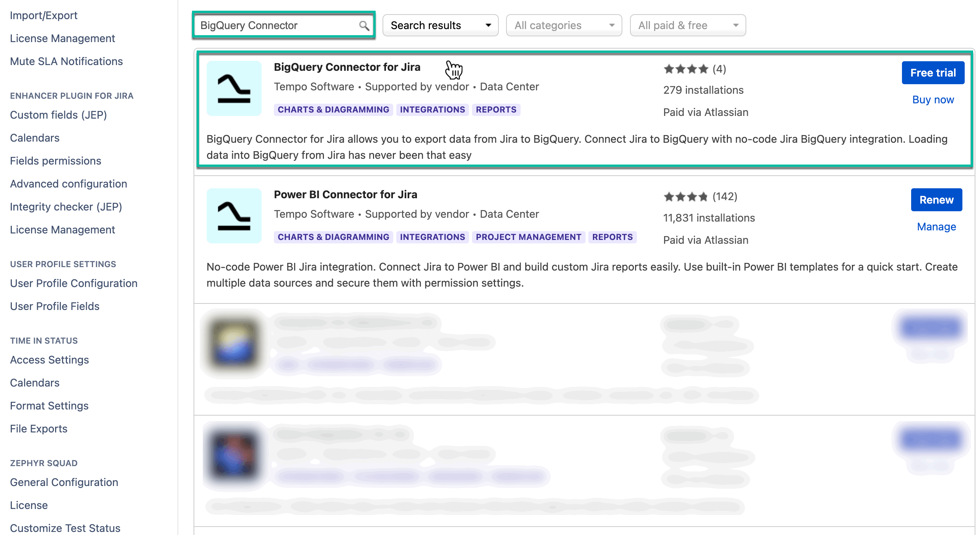Click Power BI Connector star rating
The width and height of the screenshot is (980, 535).
click(x=686, y=197)
